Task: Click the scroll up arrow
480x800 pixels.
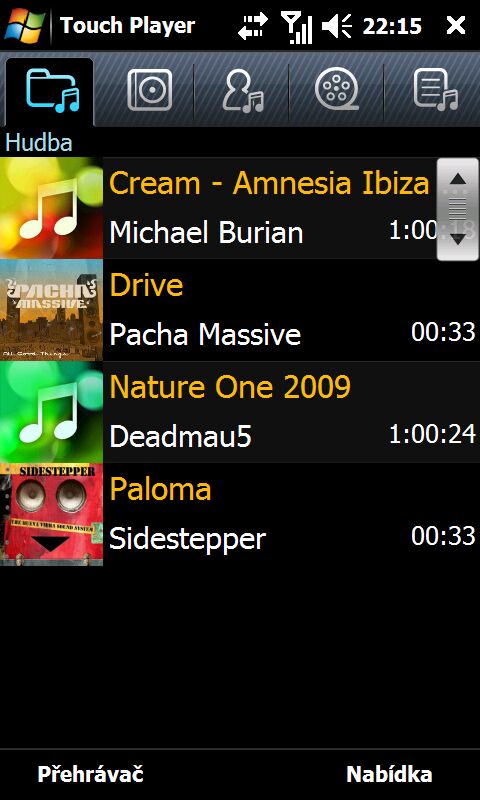Action: [x=458, y=179]
